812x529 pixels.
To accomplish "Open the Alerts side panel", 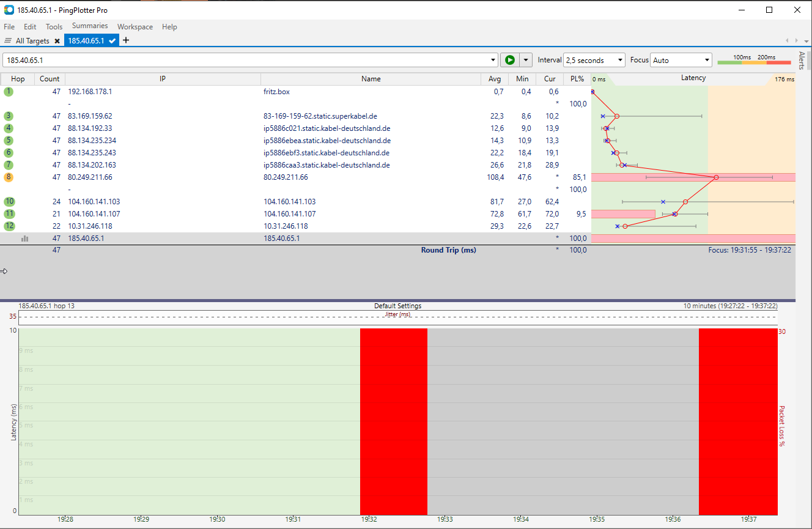I will (x=803, y=61).
